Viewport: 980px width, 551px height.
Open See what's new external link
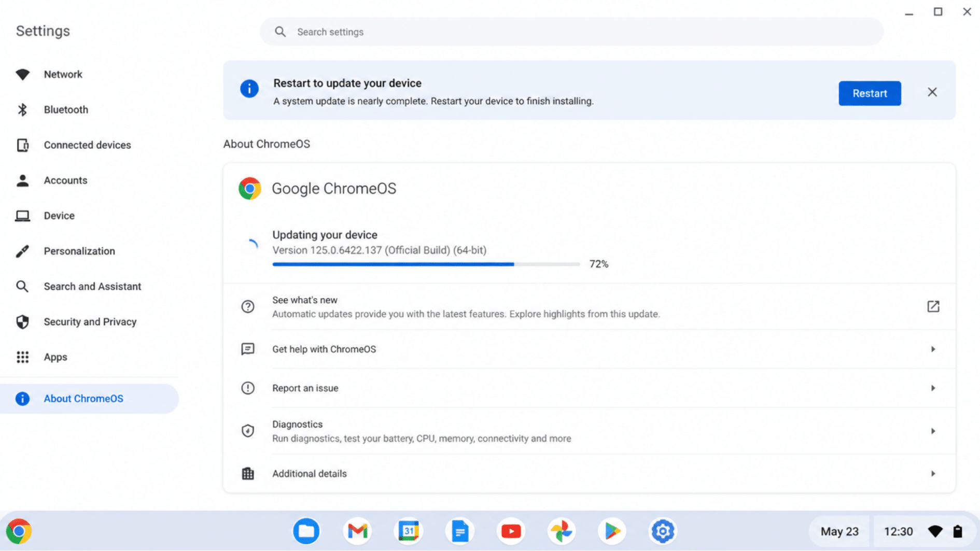click(x=933, y=306)
